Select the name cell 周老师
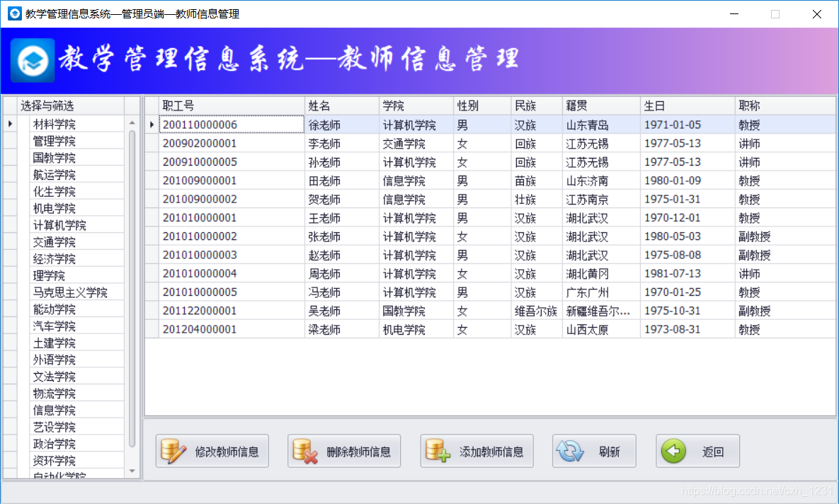This screenshot has height=504, width=839. [x=342, y=274]
